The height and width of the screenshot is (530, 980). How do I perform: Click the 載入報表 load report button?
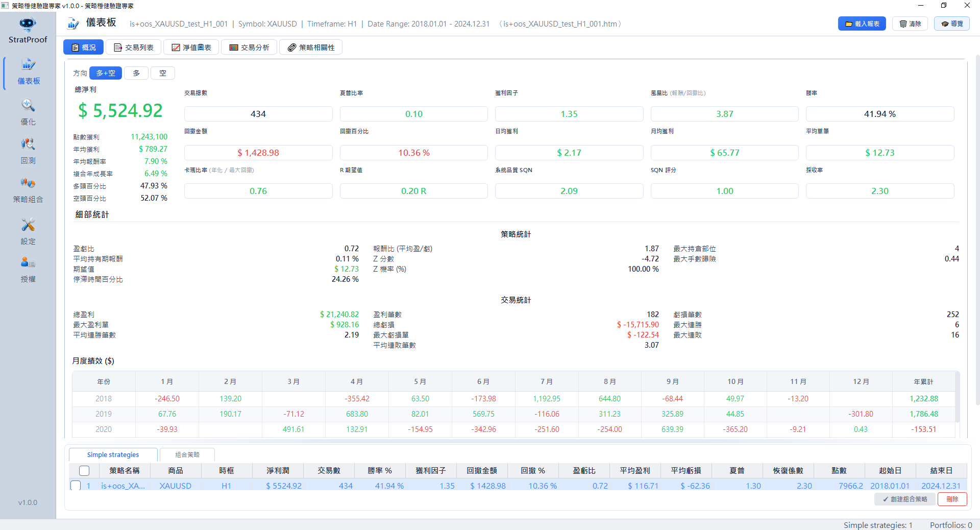tap(862, 24)
